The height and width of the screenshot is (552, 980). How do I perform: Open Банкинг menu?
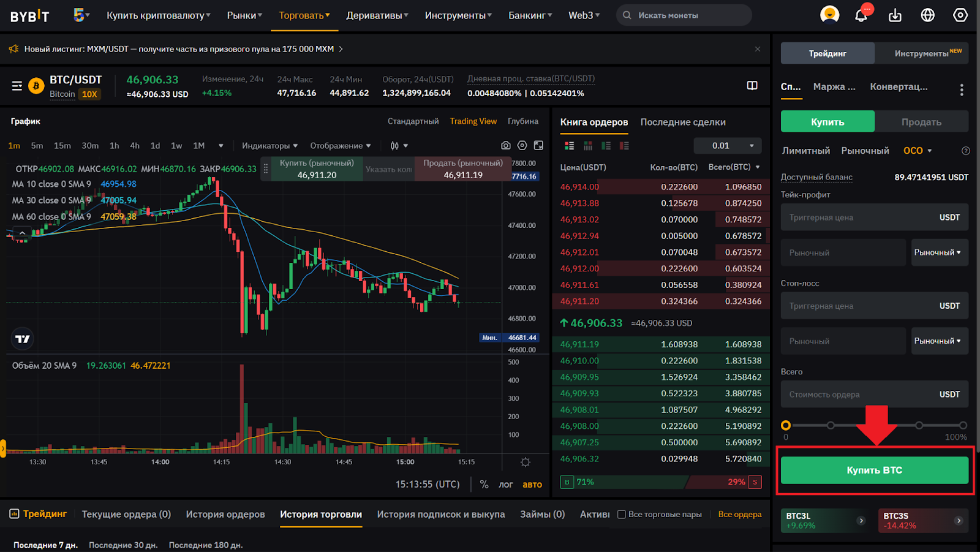tap(530, 15)
